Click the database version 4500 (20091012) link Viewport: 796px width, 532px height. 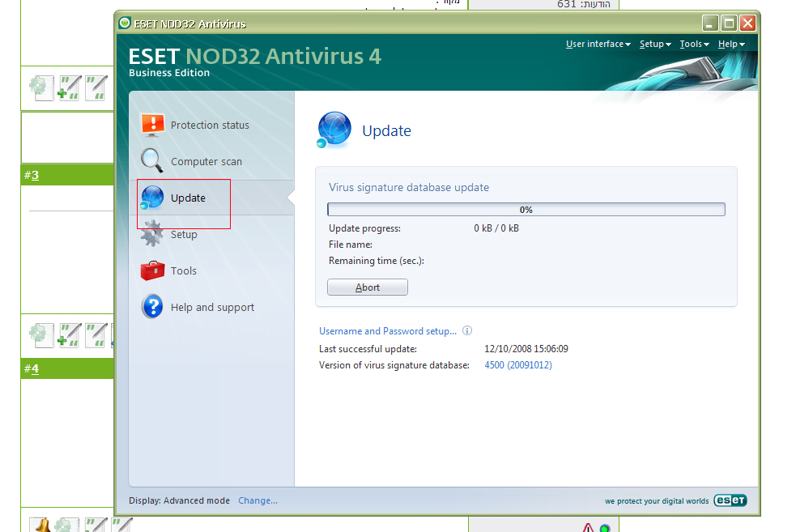click(518, 365)
